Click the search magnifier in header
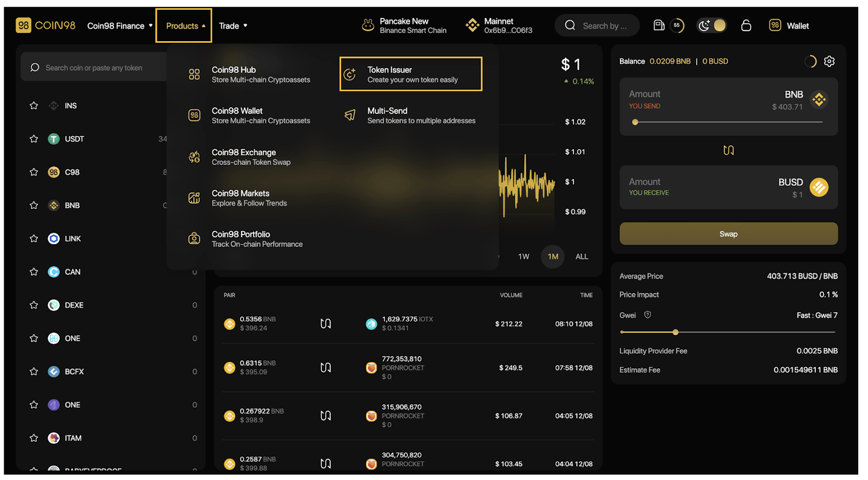Screen dimensions: 868x480 coord(570,25)
